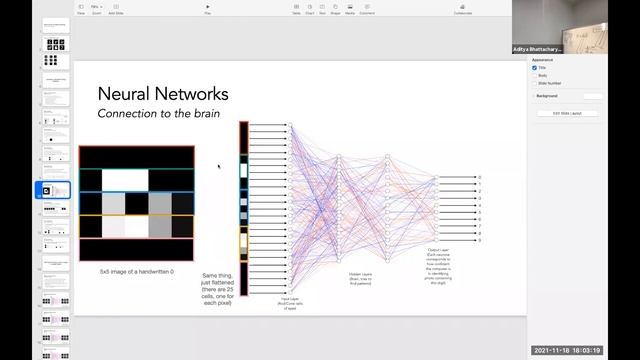Select the thumbnail showing six black tiles
Viewport: 640px width, 360px height.
56,44
